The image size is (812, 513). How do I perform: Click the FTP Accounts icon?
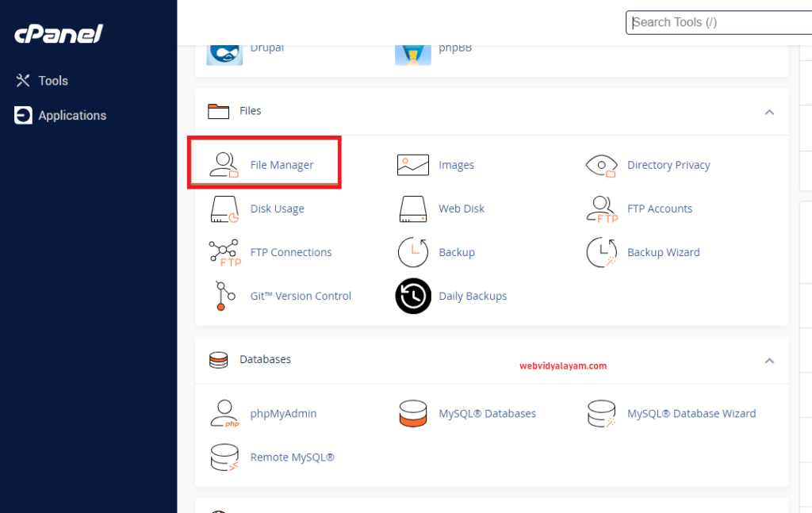[601, 209]
